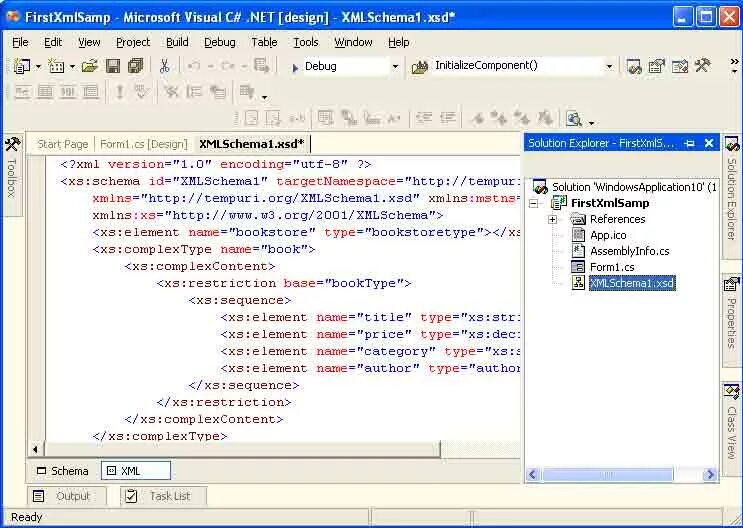Click Solution Explorer scroll right arrow

pos(710,474)
